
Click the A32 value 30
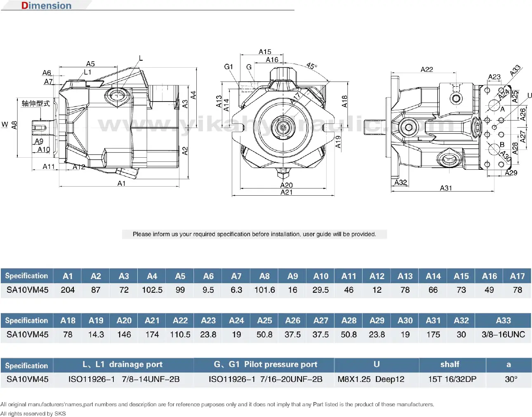coord(461,334)
